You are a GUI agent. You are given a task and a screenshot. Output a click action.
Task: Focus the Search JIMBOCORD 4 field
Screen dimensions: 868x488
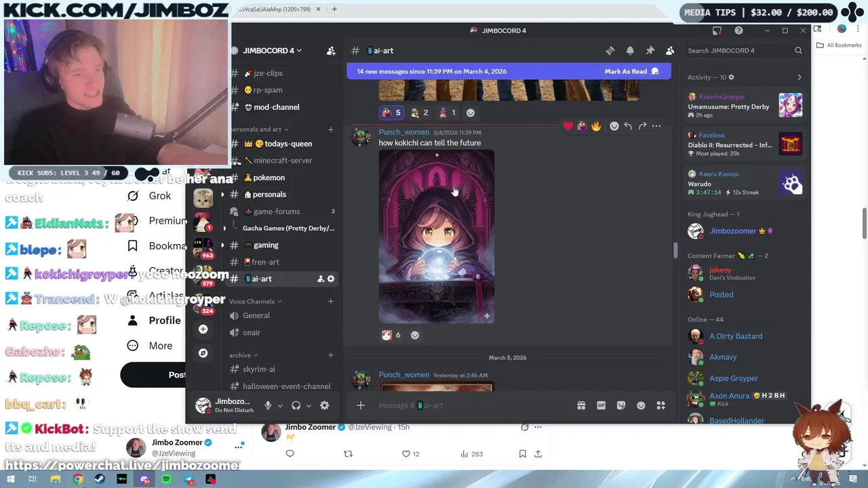[x=745, y=51]
